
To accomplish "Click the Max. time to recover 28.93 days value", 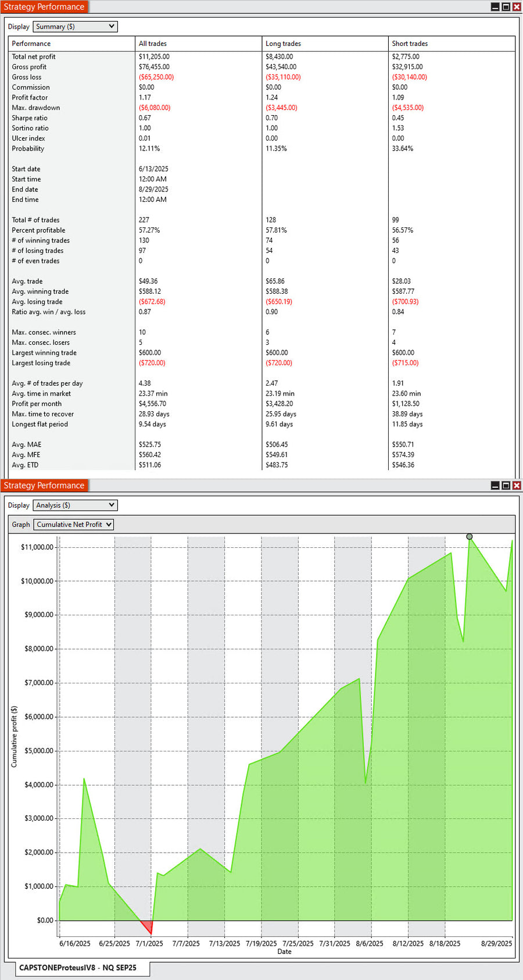I will click(x=154, y=414).
